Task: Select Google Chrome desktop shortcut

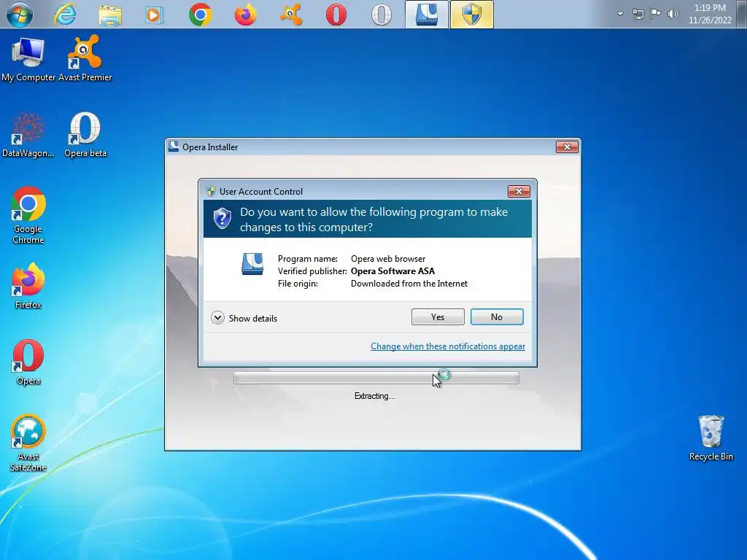Action: tap(28, 216)
